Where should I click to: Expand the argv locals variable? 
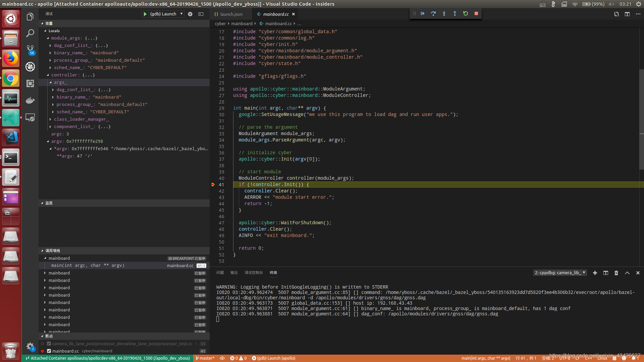point(48,141)
